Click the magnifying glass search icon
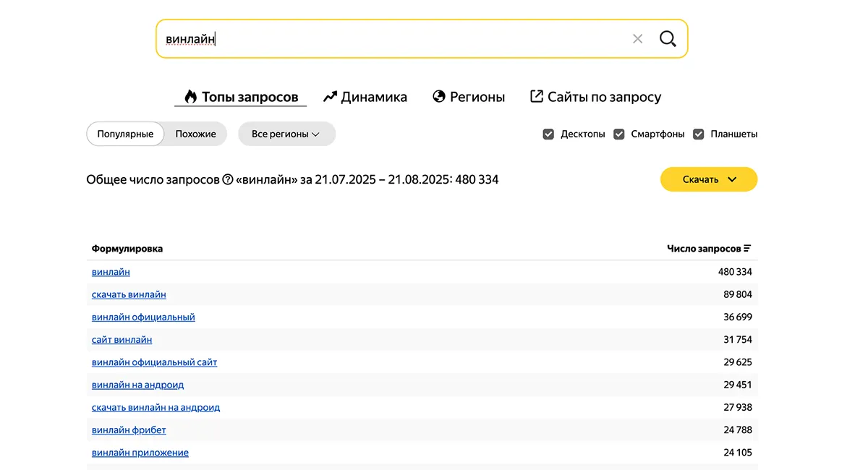Image resolution: width=868 pixels, height=470 pixels. pyautogui.click(x=667, y=39)
